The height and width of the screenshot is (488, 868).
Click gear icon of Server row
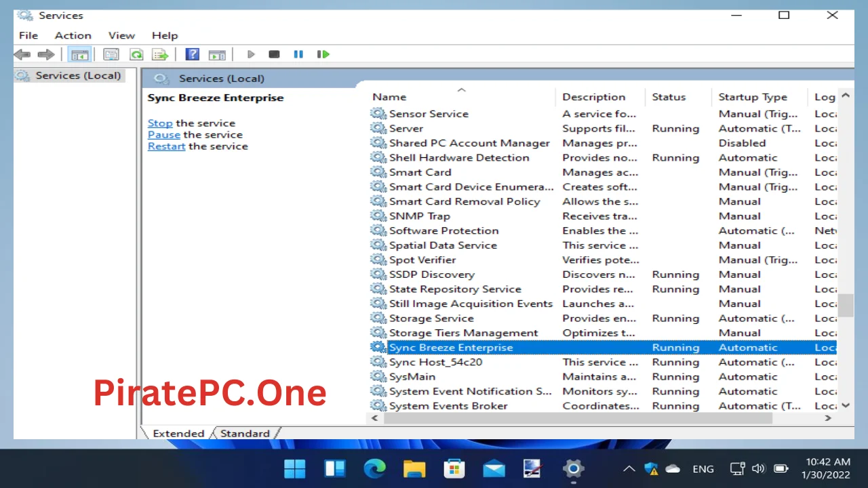tap(378, 128)
